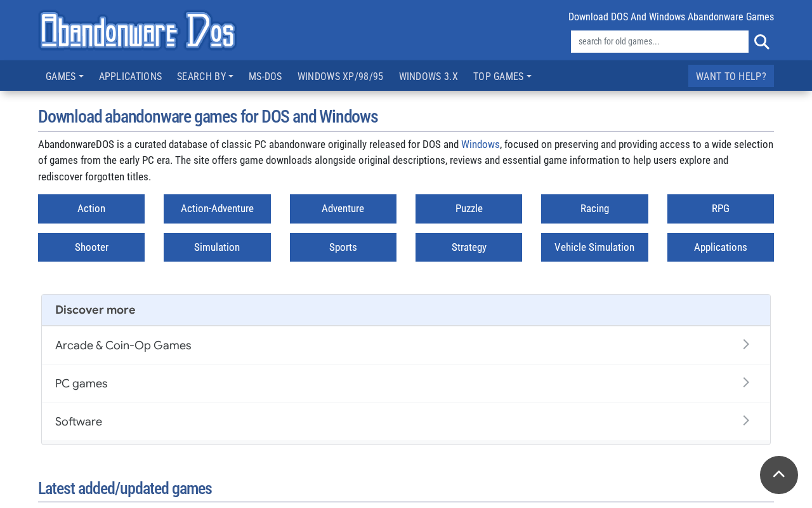The image size is (812, 508).
Task: Click the Download abandonware games heading
Action: 208,117
